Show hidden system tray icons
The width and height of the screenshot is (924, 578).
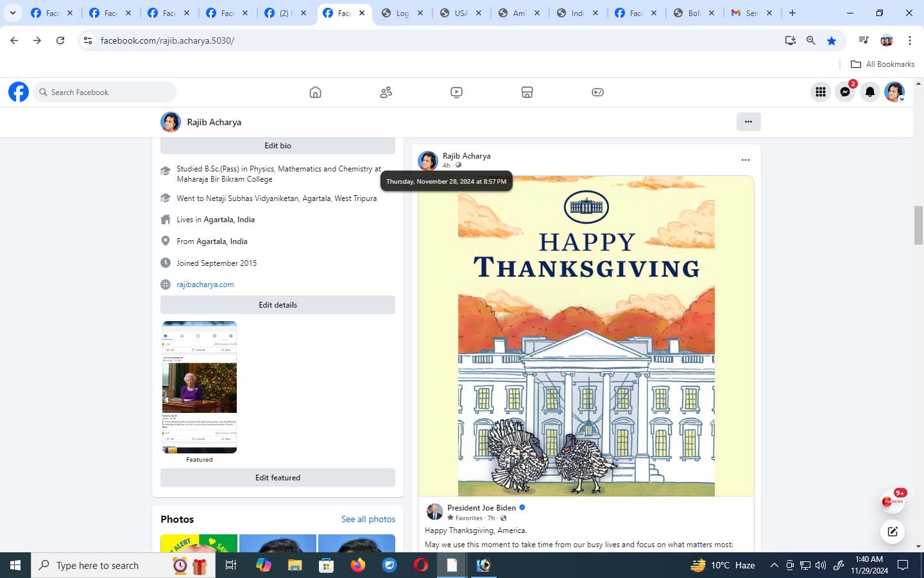(774, 565)
